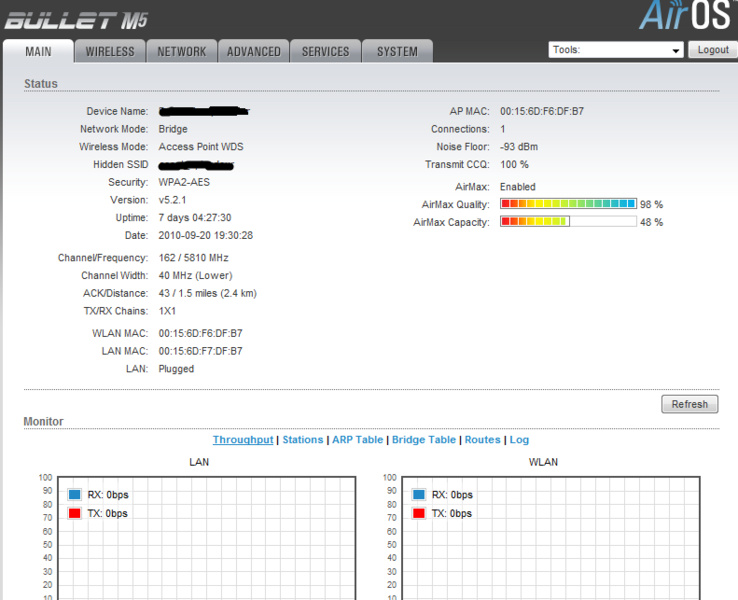
Task: Click the AirOS logo
Action: point(685,15)
